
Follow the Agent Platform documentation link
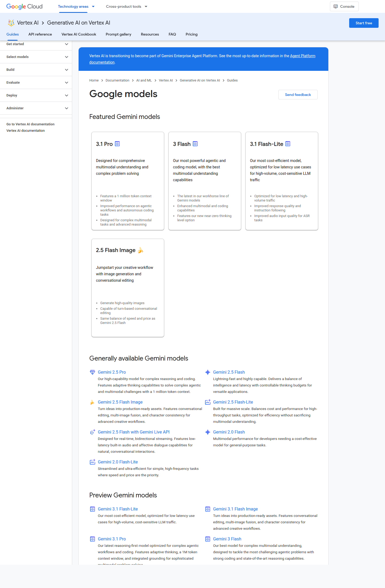pos(303,56)
